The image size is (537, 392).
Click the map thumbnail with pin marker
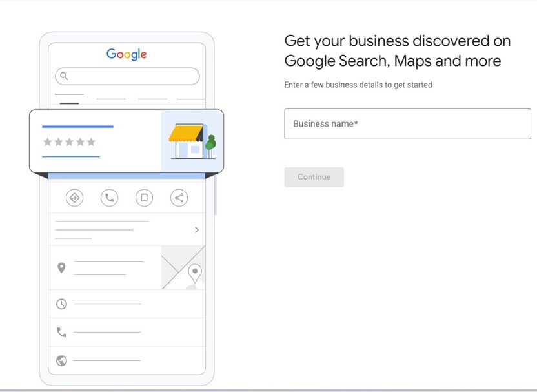pyautogui.click(x=183, y=267)
